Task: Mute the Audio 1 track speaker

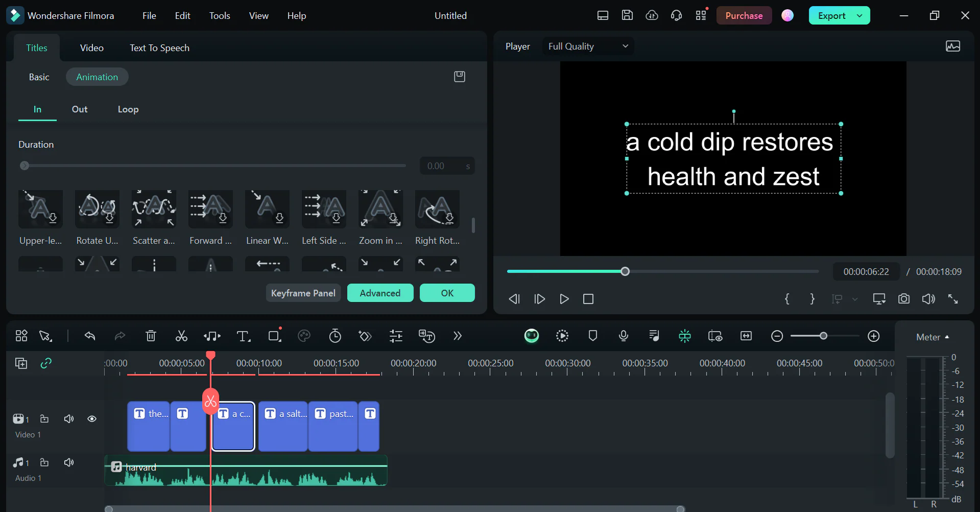Action: click(69, 462)
